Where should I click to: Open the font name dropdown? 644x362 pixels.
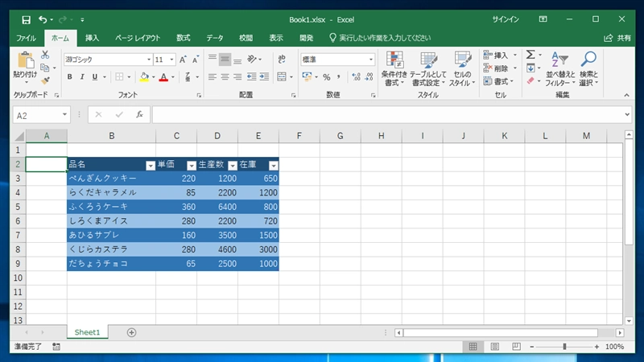[x=149, y=60]
